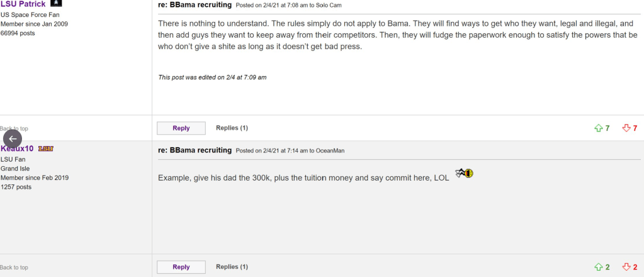Open the OceanMan recipient link
Viewport: 644px width, 277px height.
point(330,151)
